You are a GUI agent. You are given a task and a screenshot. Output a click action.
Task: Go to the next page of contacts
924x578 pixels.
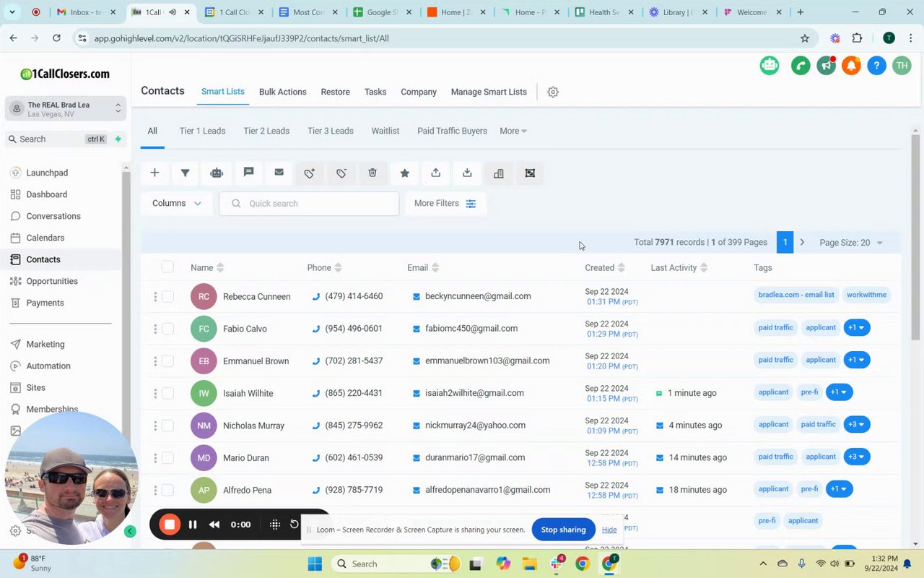802,243
